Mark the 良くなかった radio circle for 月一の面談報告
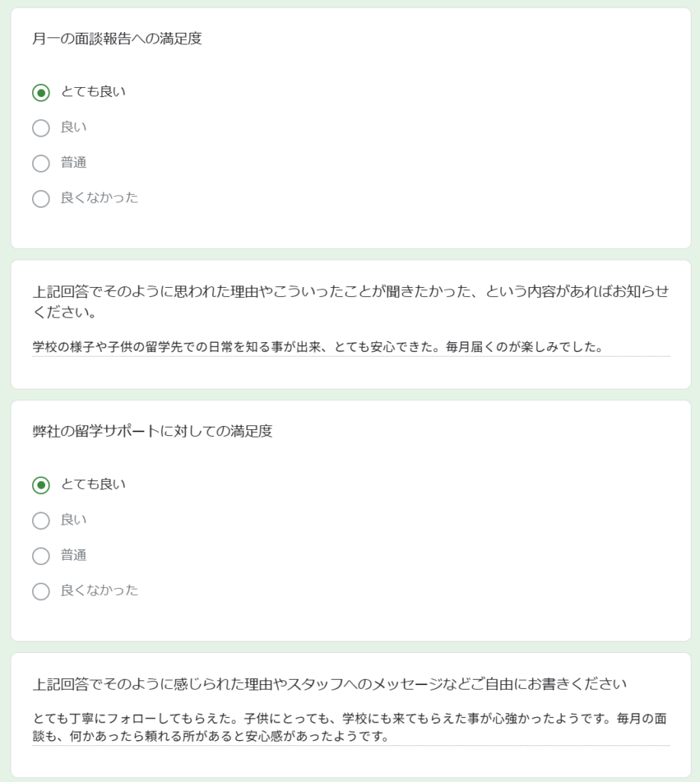Image resolution: width=700 pixels, height=782 pixels. tap(41, 199)
